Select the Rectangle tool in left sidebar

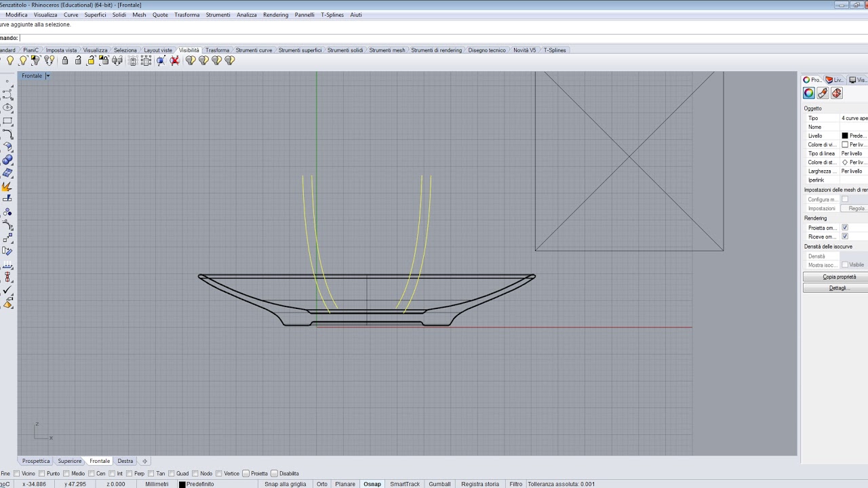tap(7, 121)
